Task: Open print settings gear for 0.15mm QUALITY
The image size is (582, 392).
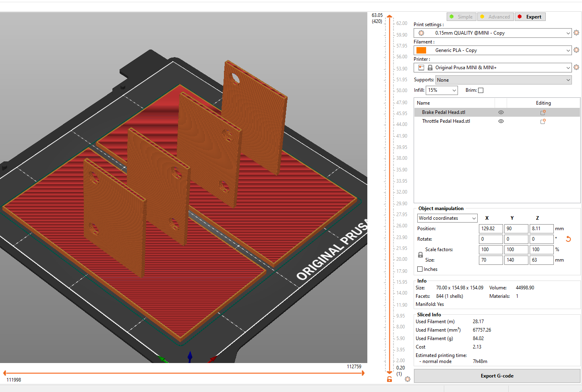Action: click(x=576, y=33)
